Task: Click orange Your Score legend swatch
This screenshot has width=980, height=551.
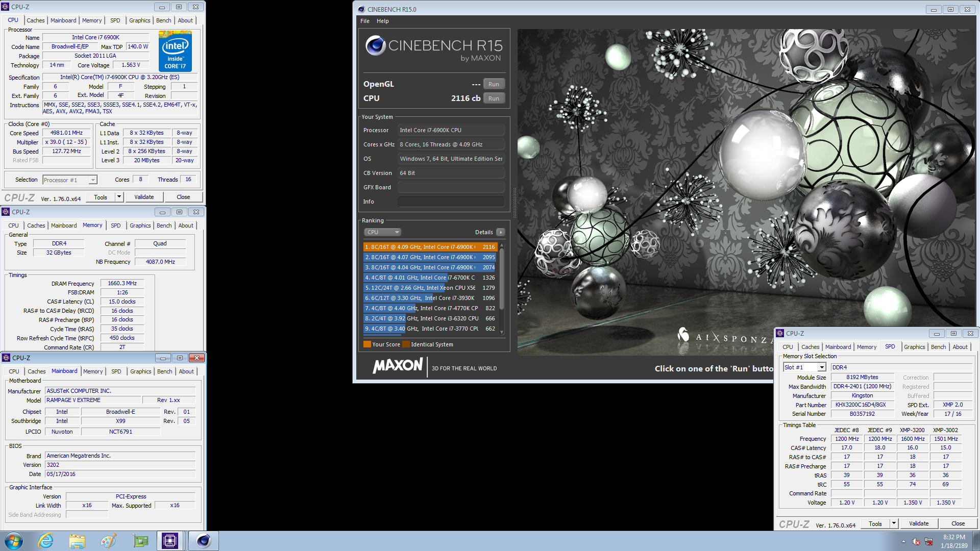Action: click(x=367, y=344)
